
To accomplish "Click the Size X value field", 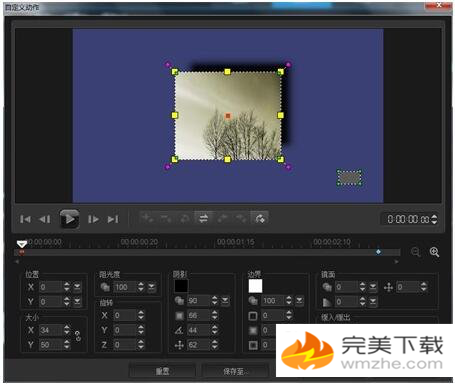I will point(51,330).
